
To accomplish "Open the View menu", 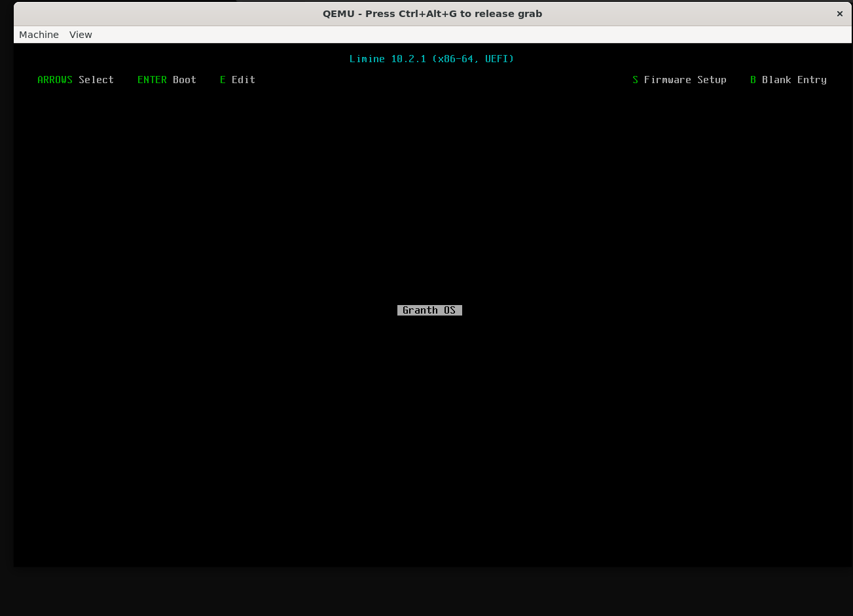I will point(81,35).
